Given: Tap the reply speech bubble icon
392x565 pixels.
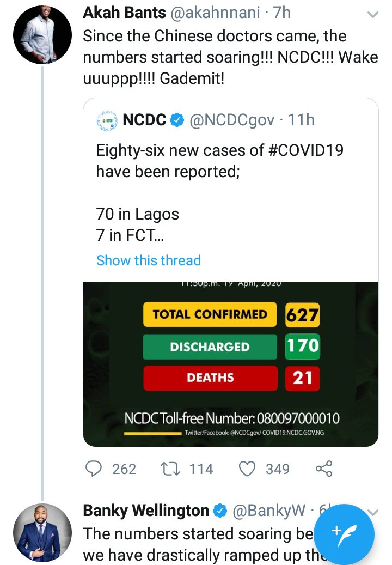Looking at the screenshot, I should [x=95, y=469].
